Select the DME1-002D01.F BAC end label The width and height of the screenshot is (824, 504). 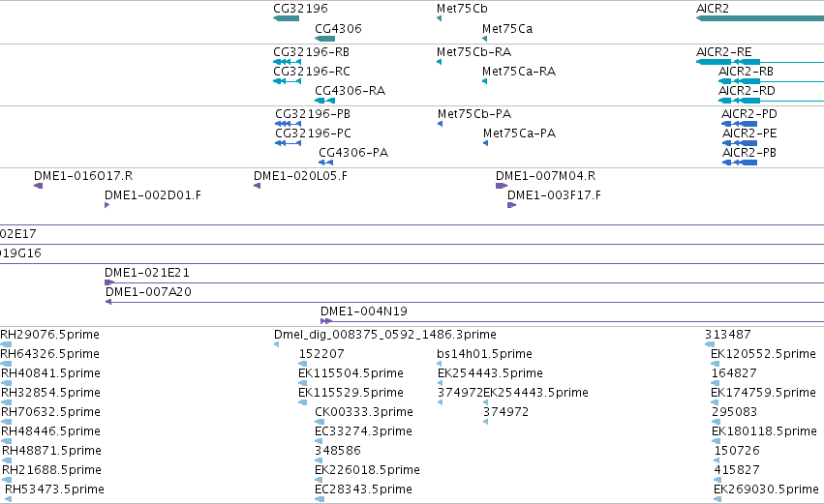152,194
